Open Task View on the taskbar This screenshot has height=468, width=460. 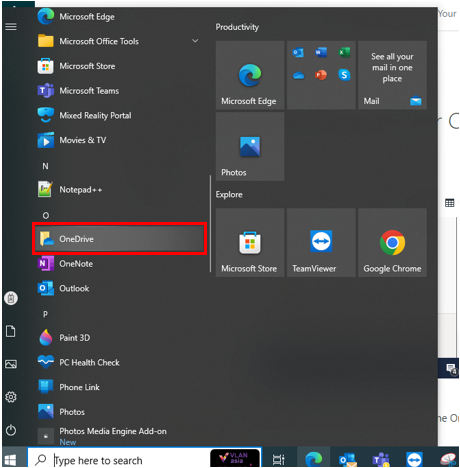click(279, 460)
